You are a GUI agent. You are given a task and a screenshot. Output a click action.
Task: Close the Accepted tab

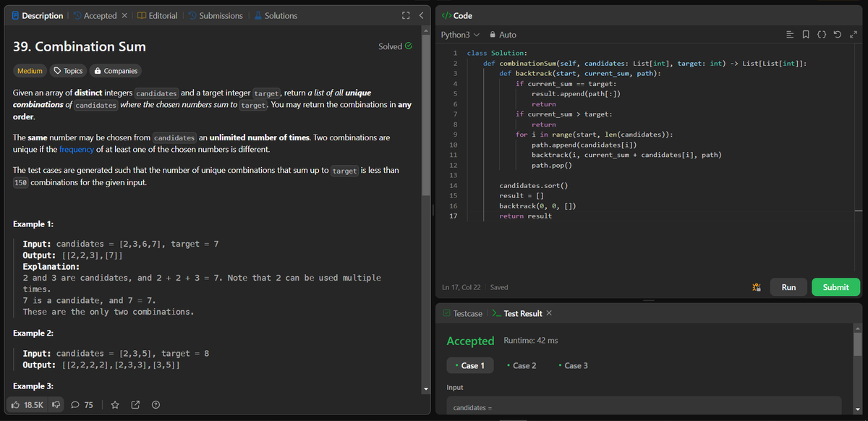point(124,16)
